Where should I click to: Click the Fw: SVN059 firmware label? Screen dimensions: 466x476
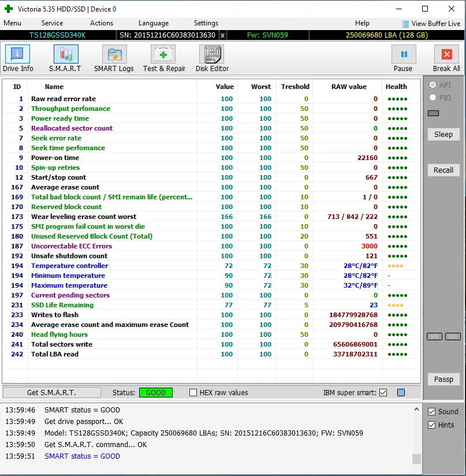tap(267, 35)
